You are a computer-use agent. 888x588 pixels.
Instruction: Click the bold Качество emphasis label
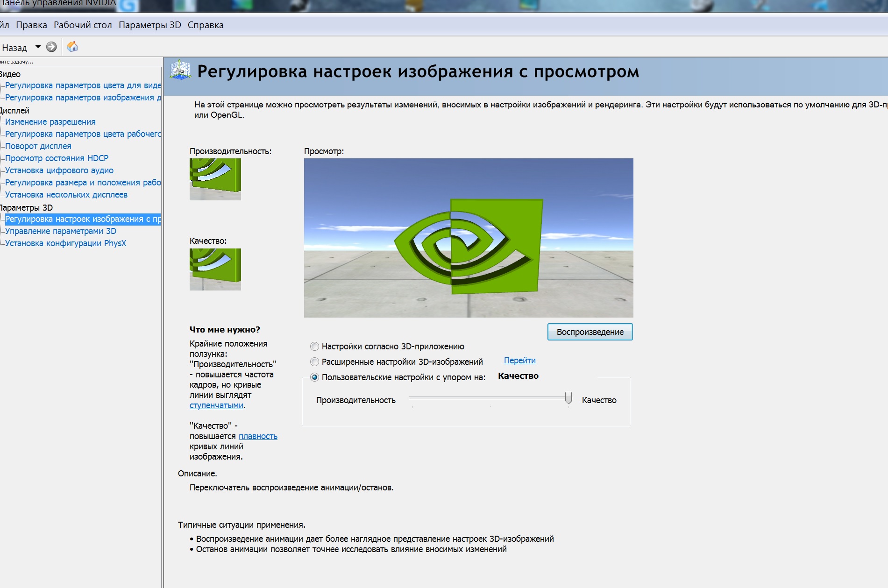pos(518,376)
